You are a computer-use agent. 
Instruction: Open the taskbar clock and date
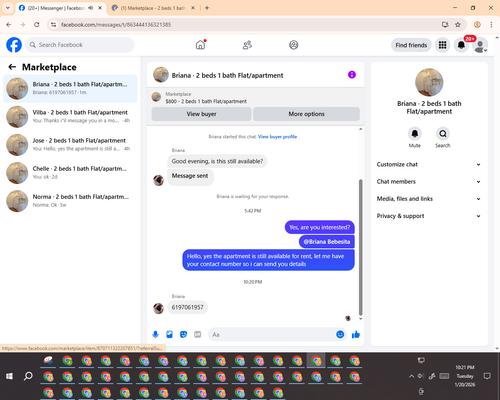[x=465, y=376]
